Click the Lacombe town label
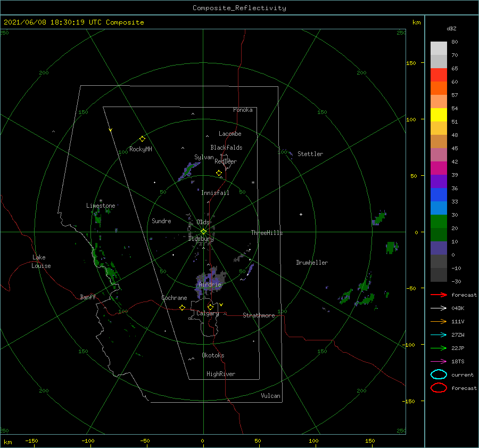Viewport: 479px width, 448px height. pos(230,134)
